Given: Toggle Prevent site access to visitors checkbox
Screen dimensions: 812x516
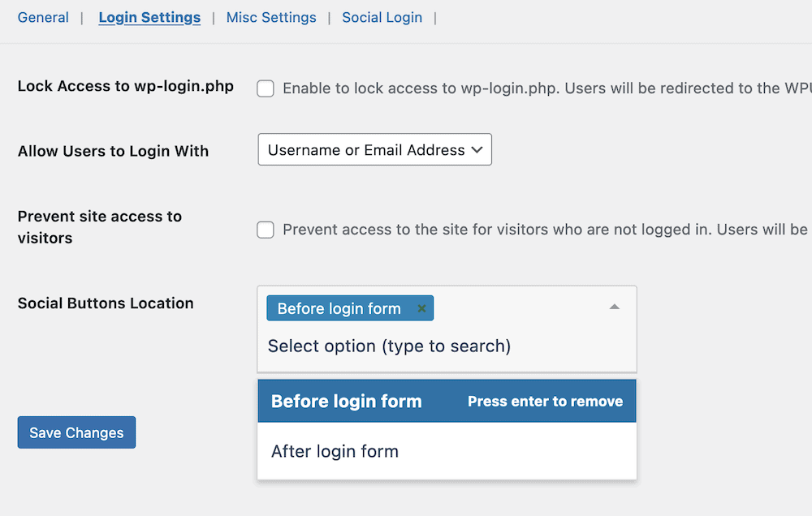Looking at the screenshot, I should 266,230.
